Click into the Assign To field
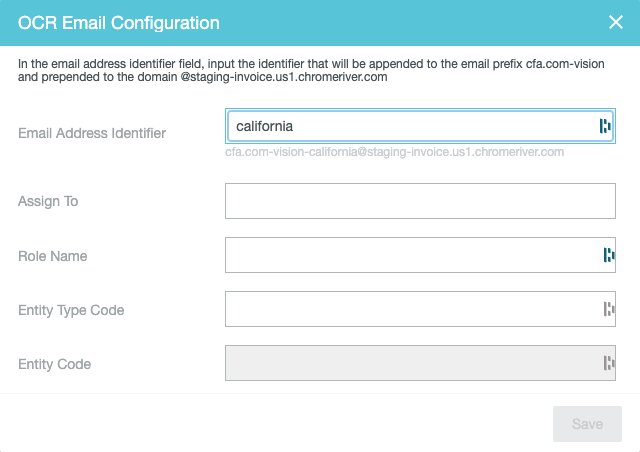The width and height of the screenshot is (640, 452). click(x=420, y=201)
